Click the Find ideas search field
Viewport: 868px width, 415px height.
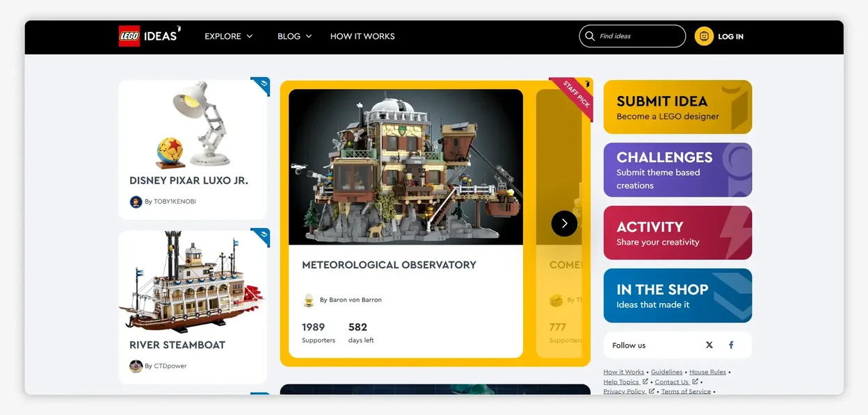point(632,36)
